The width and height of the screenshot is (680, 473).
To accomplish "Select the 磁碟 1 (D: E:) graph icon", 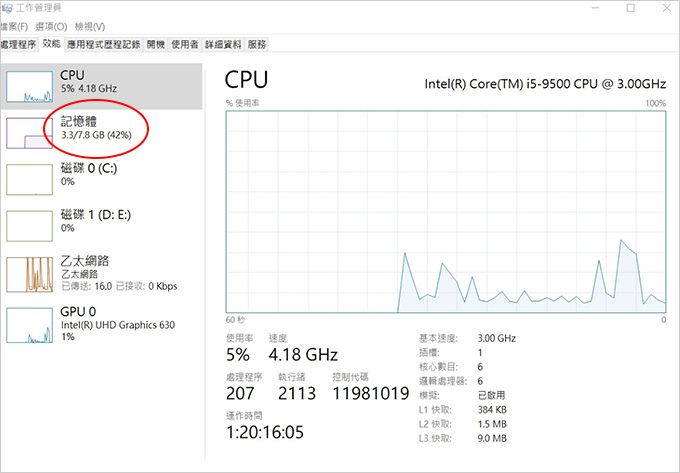I will (x=29, y=226).
